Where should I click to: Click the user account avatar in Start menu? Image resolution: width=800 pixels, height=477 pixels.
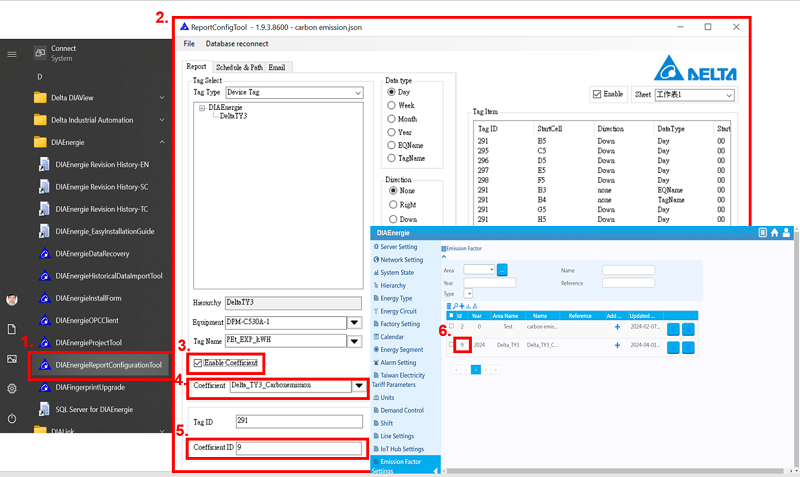coord(12,299)
